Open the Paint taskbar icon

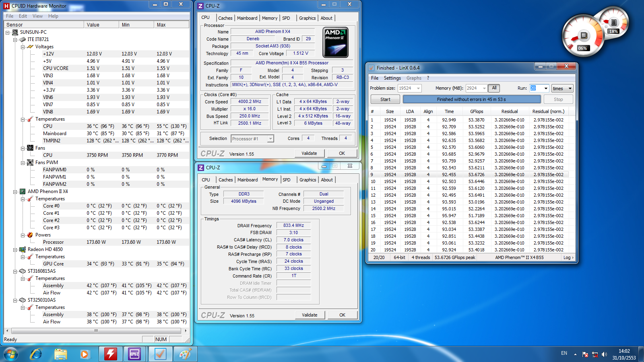pyautogui.click(x=185, y=354)
